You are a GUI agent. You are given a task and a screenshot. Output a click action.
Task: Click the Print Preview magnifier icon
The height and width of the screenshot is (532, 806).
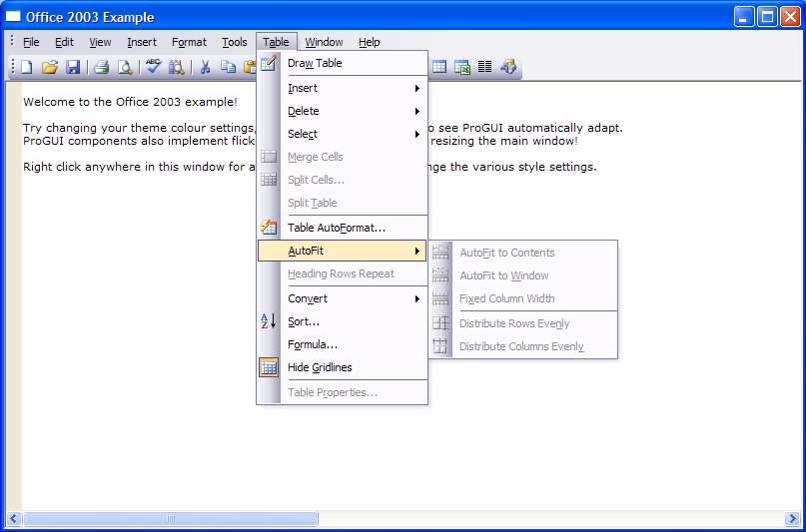point(125,67)
